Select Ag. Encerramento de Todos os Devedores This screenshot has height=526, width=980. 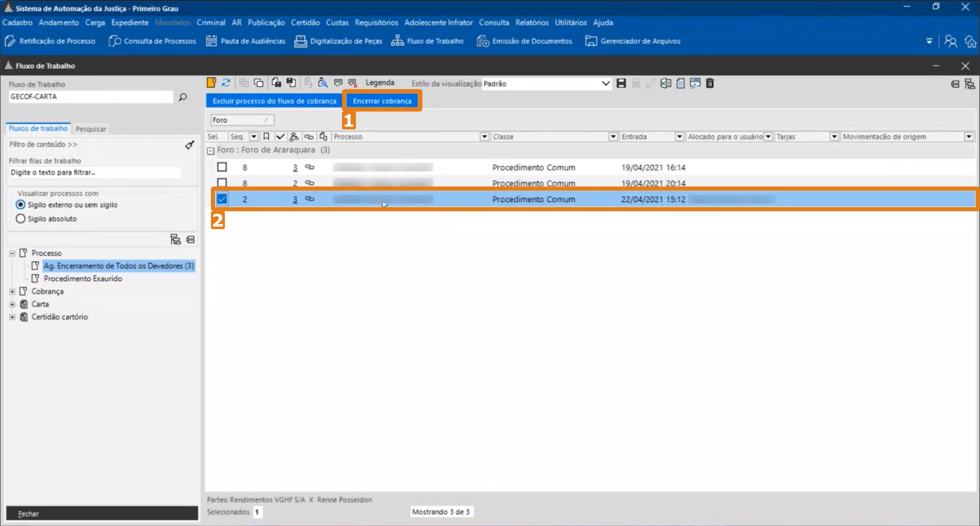[x=119, y=266]
